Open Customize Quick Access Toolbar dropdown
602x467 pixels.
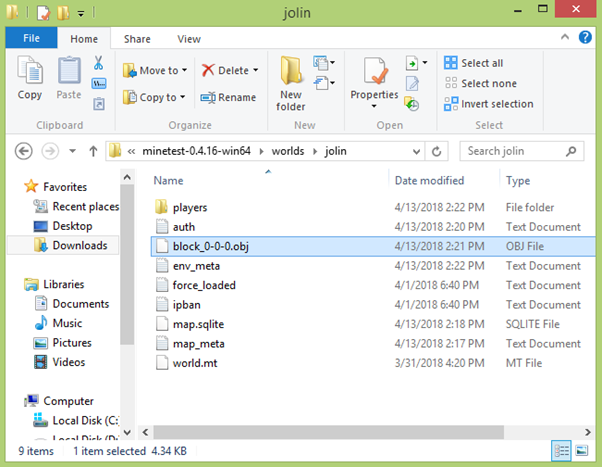pos(81,14)
